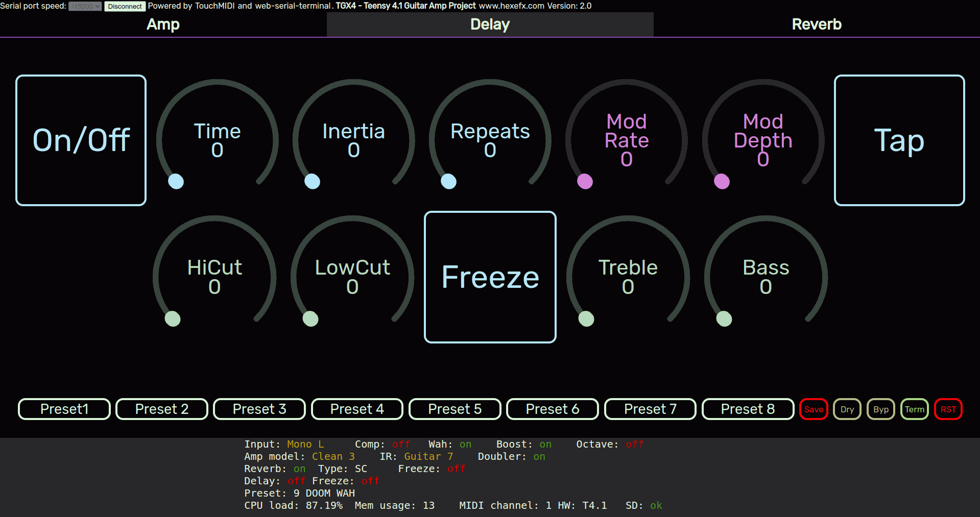Load Preset 6

(x=553, y=409)
